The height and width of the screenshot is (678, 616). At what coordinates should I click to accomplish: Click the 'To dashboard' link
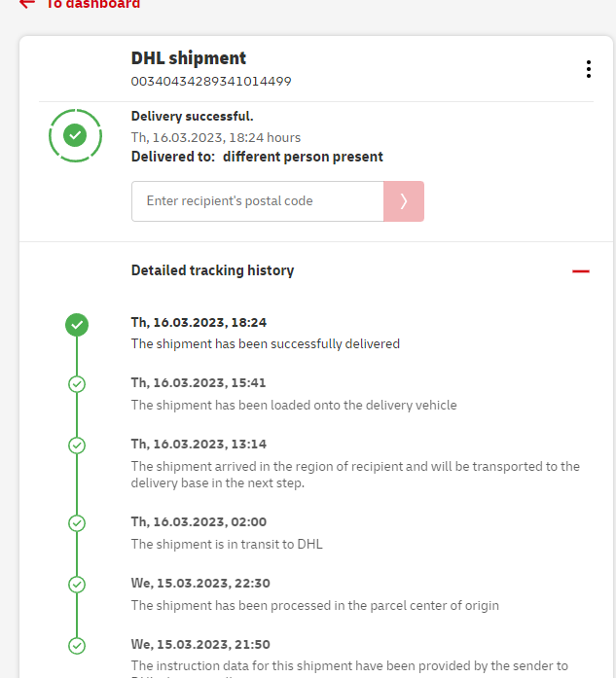pyautogui.click(x=93, y=4)
